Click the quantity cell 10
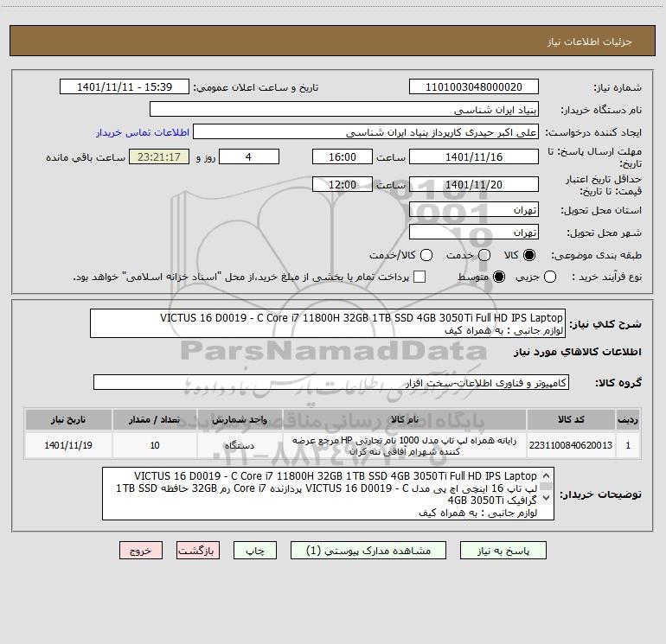The width and height of the screenshot is (666, 644). [x=154, y=445]
